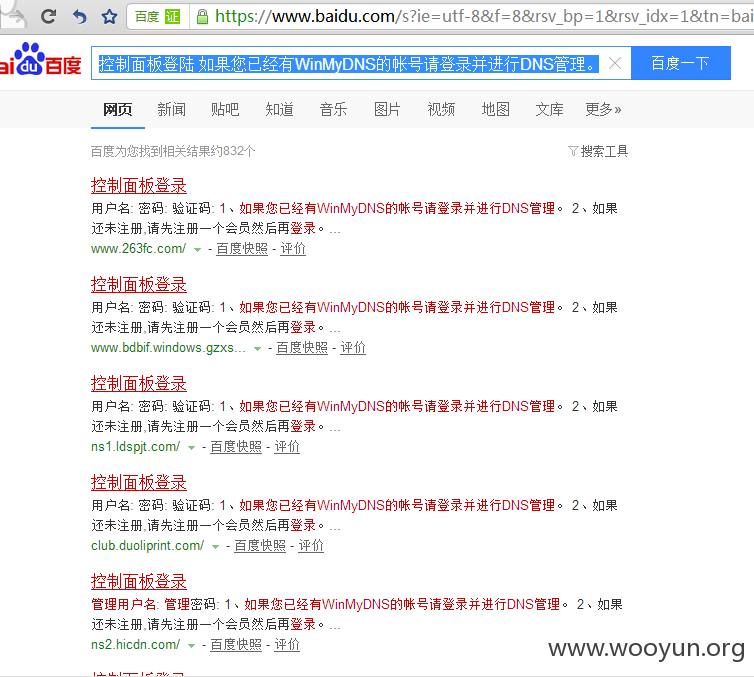Click the forward arrow in browser toolbar
This screenshot has width=754, height=677.
[x=14, y=16]
